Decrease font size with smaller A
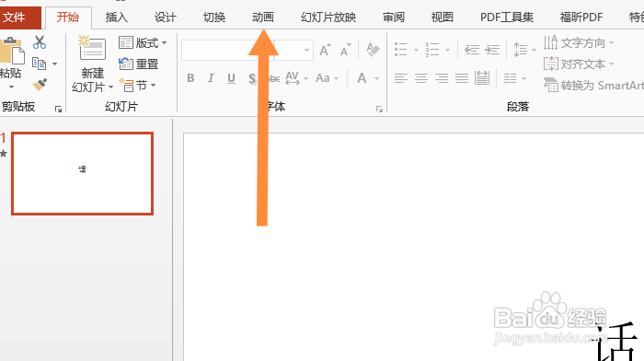 345,50
